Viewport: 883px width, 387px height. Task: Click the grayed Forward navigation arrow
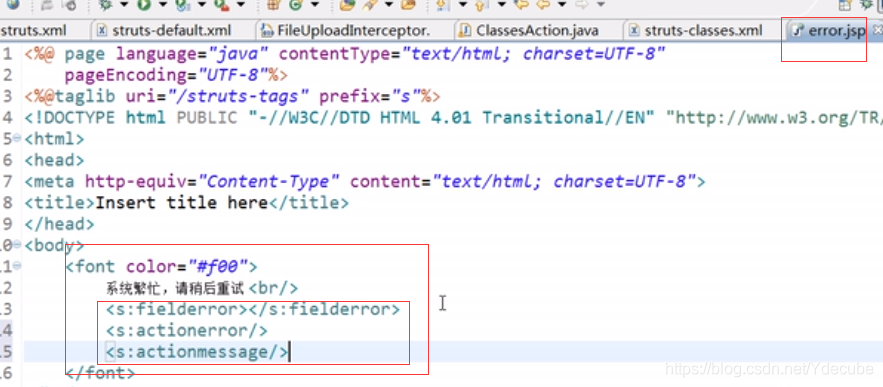point(582,5)
